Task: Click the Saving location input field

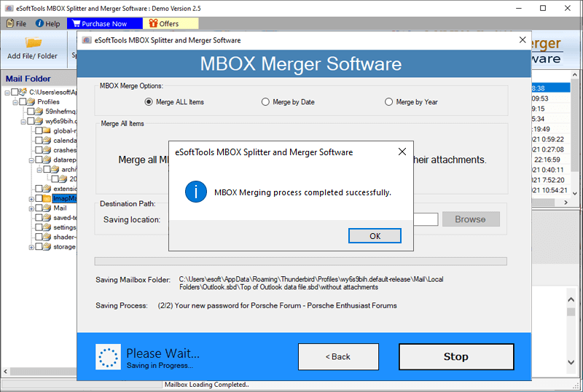Action: (x=426, y=219)
